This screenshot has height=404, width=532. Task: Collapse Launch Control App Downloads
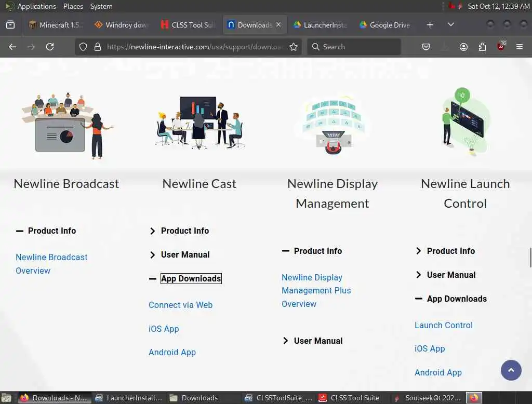coord(451,299)
